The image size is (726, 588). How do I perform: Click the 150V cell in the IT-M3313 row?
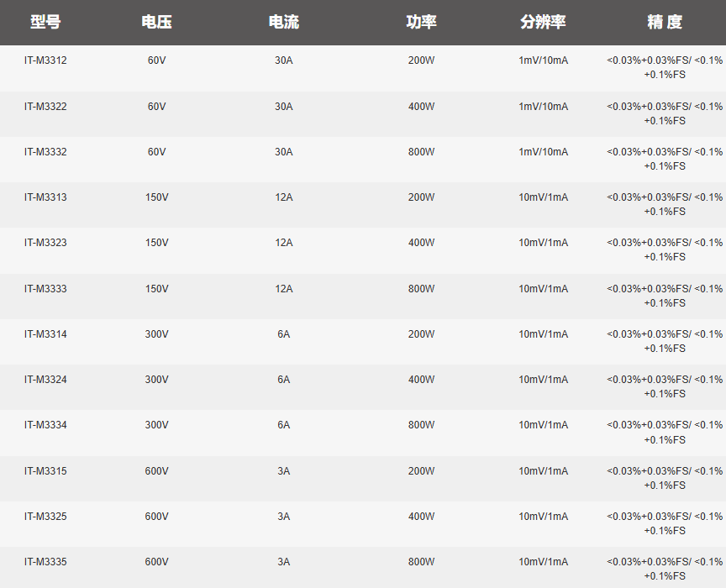[x=156, y=197]
